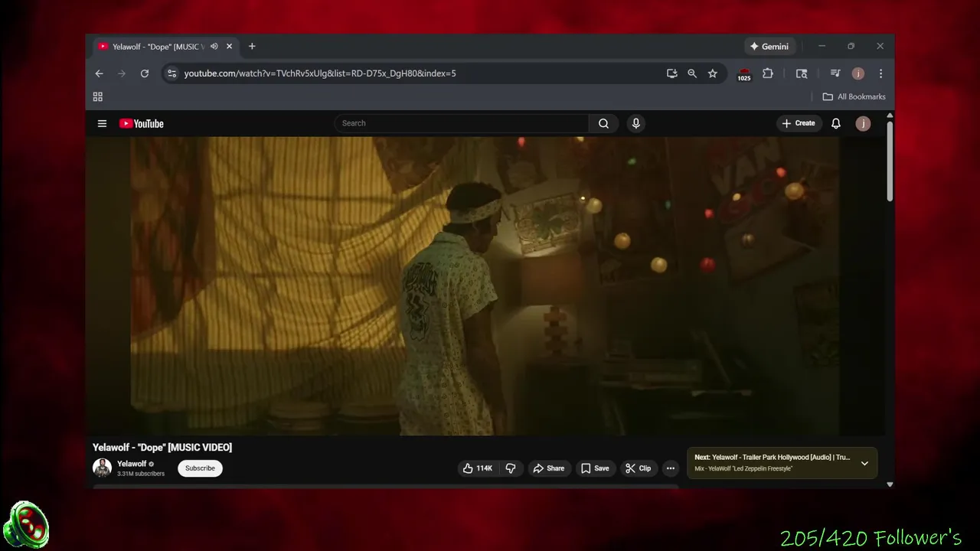Search with voice microphone icon
Screen dimensions: 980x551
(x=635, y=123)
